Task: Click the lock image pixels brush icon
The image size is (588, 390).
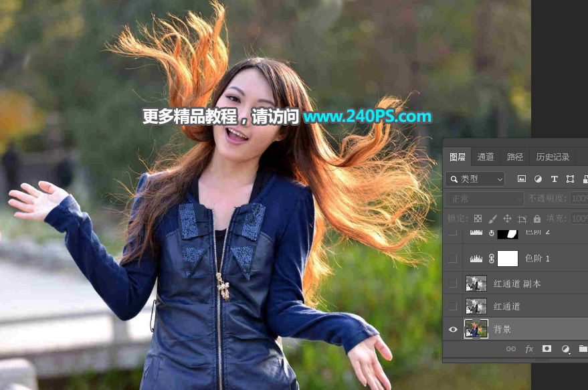Action: tap(493, 218)
